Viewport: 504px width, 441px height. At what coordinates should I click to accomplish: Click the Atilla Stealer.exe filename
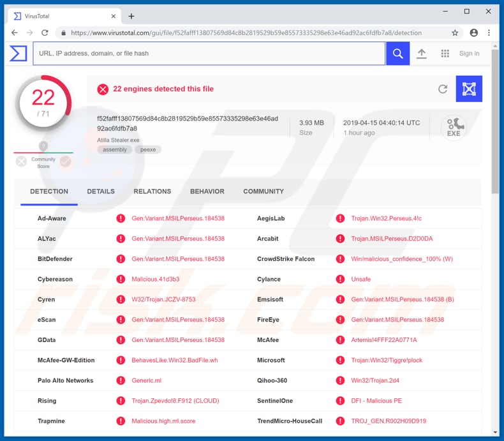coord(118,140)
